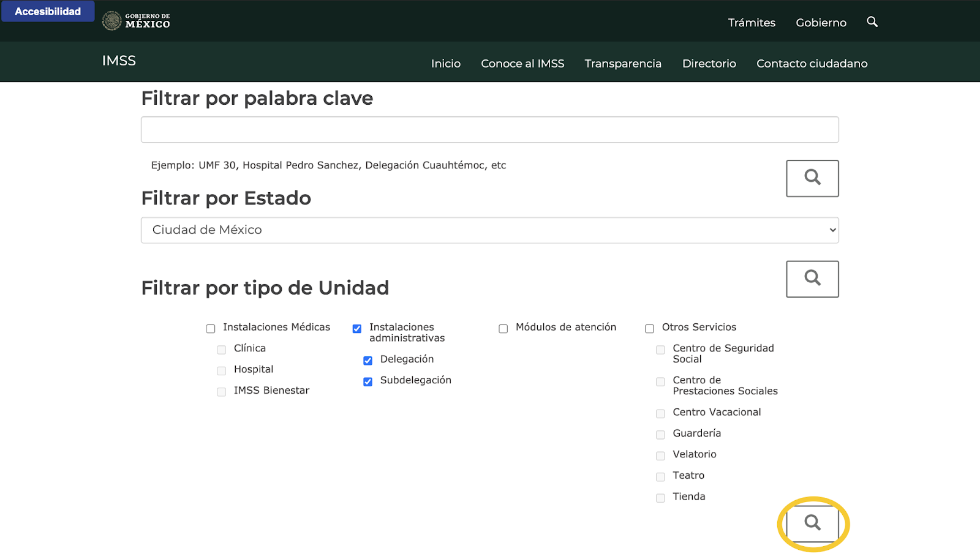Click the Accesibilidad button
The image size is (980, 559).
tap(48, 12)
